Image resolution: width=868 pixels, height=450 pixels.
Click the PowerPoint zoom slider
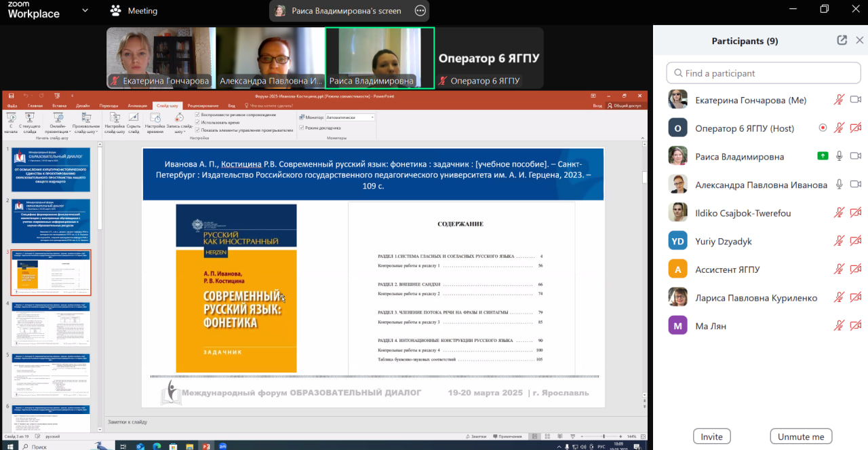(x=604, y=436)
